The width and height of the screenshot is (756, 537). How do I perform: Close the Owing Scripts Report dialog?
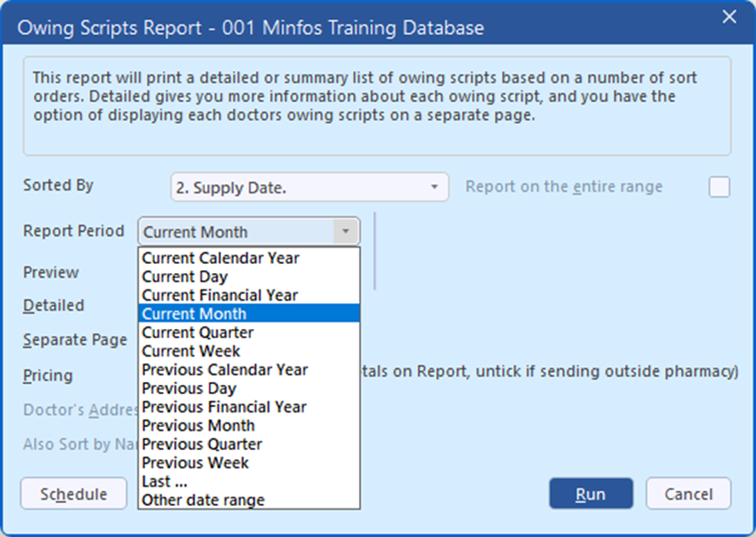[729, 17]
